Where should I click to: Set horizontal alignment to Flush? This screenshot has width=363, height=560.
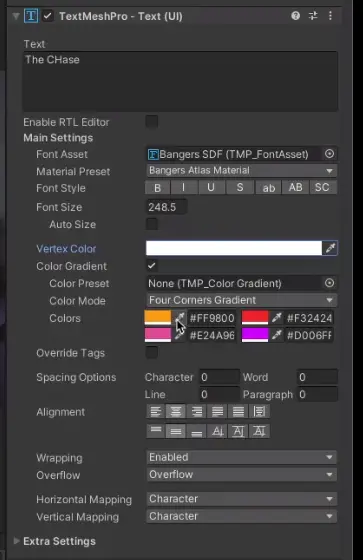click(238, 411)
